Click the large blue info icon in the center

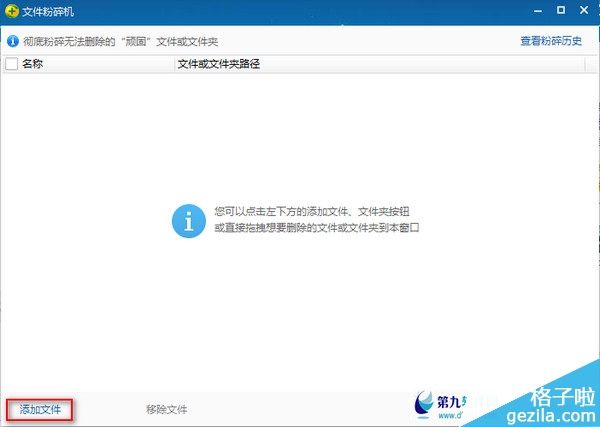click(188, 220)
